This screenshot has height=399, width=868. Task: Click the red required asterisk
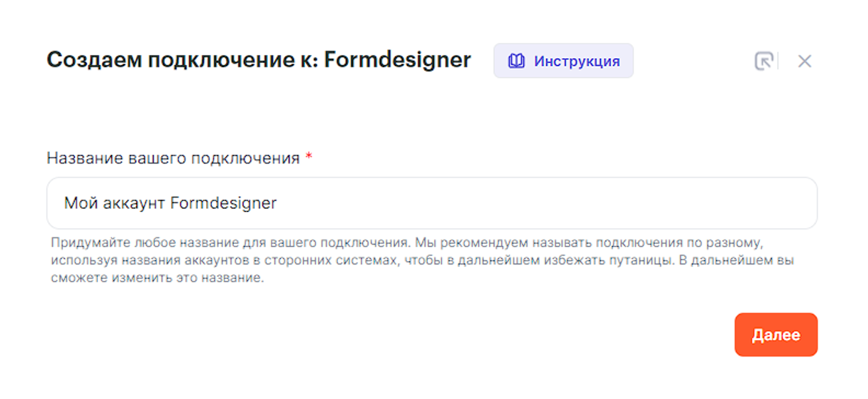pos(309,158)
